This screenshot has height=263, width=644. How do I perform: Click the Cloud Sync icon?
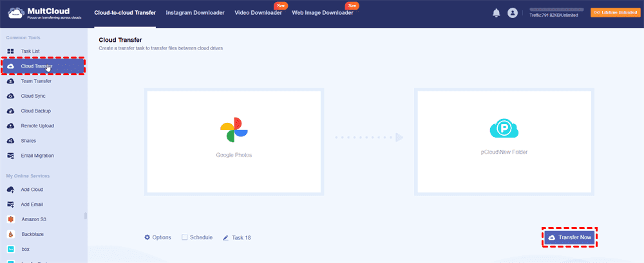11,96
